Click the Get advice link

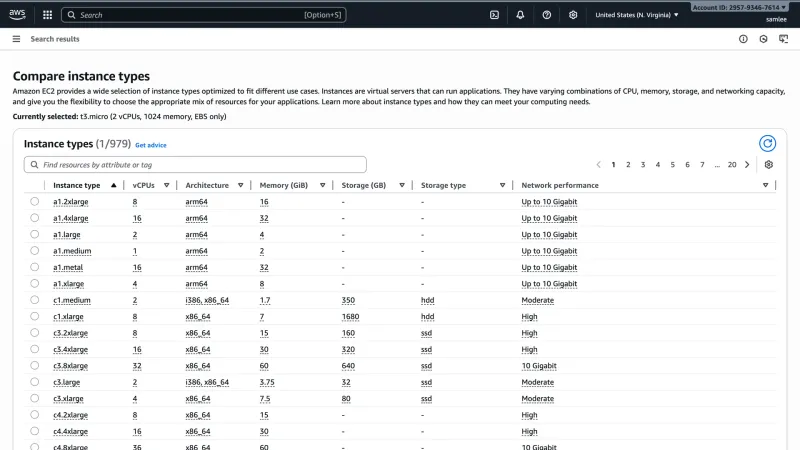tap(151, 145)
